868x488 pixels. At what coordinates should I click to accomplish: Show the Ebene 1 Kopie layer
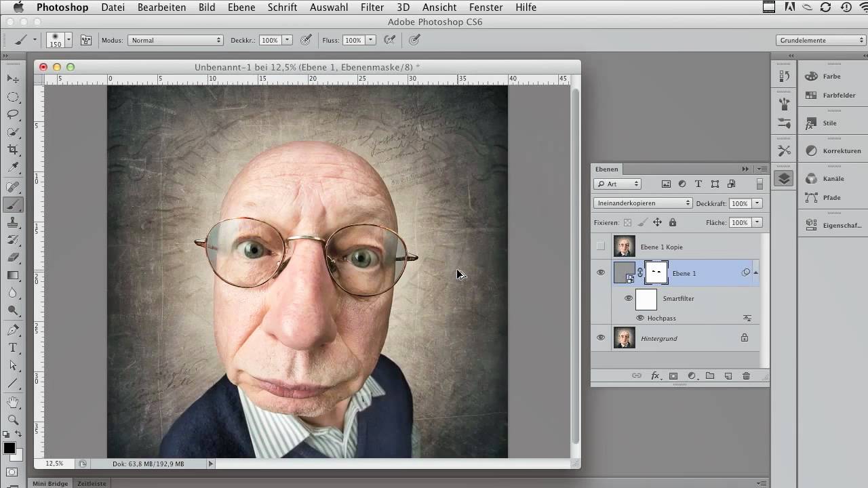click(x=601, y=247)
